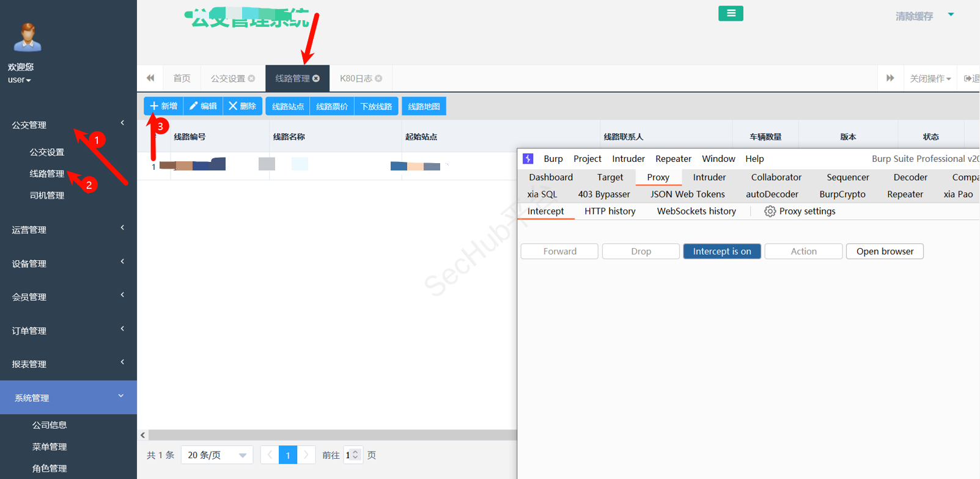980x479 pixels.
Task: Collapse the 系统管理 sidebar section
Action: click(x=67, y=398)
